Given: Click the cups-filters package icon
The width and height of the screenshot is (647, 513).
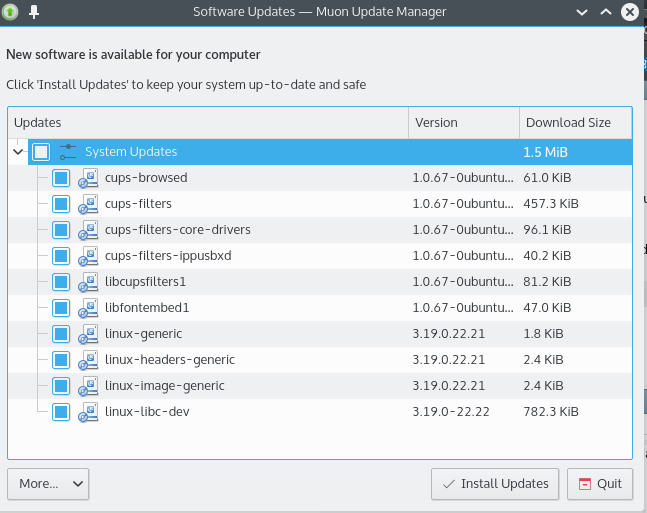Looking at the screenshot, I should [88, 204].
